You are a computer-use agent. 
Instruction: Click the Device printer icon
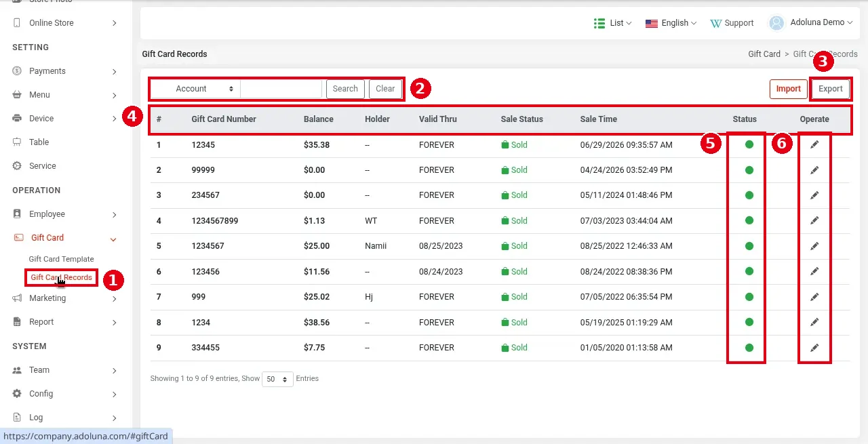click(17, 119)
